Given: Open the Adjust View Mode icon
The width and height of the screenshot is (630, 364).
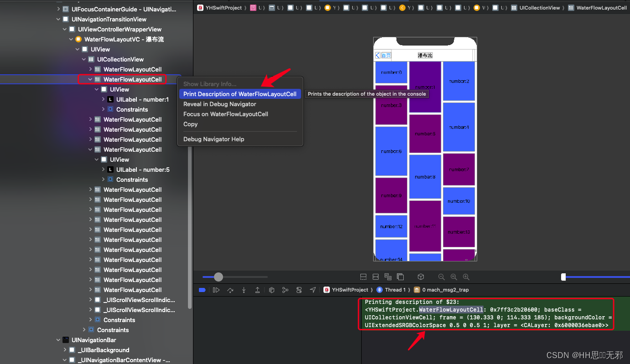Looking at the screenshot, I should [388, 277].
